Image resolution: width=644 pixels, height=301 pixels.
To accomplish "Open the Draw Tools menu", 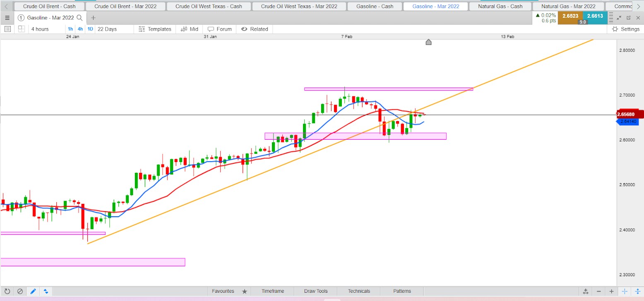I will pos(316,291).
